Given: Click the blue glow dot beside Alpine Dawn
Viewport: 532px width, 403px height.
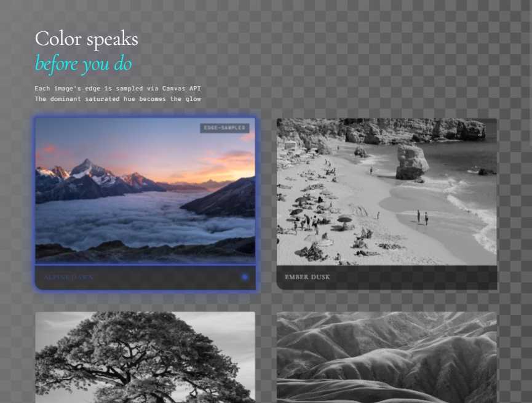Looking at the screenshot, I should [244, 277].
